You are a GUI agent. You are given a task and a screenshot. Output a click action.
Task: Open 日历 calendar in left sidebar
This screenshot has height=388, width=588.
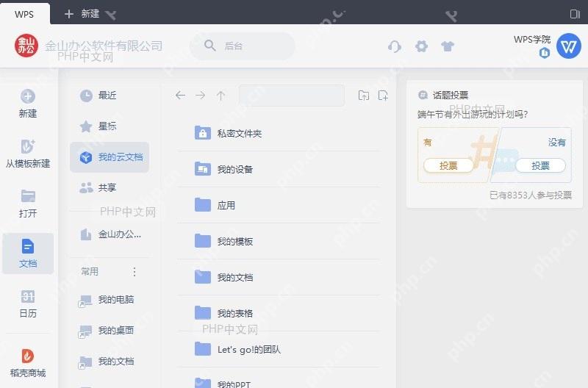[28, 303]
